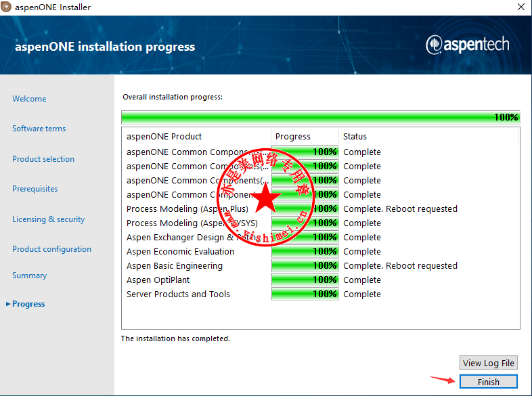This screenshot has width=532, height=396.
Task: Select the Process Modeling (Aspen Plus) row
Action: click(x=321, y=208)
